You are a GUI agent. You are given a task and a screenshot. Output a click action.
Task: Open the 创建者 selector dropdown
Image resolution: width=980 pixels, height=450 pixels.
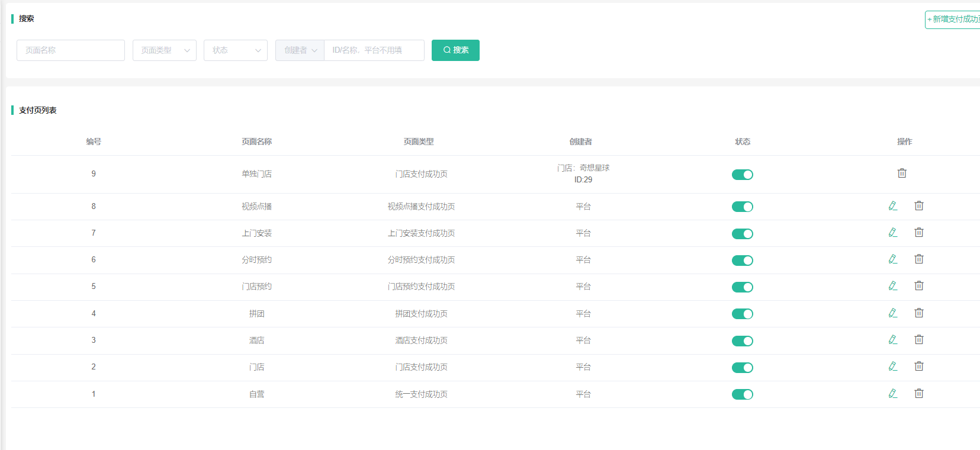tap(300, 50)
